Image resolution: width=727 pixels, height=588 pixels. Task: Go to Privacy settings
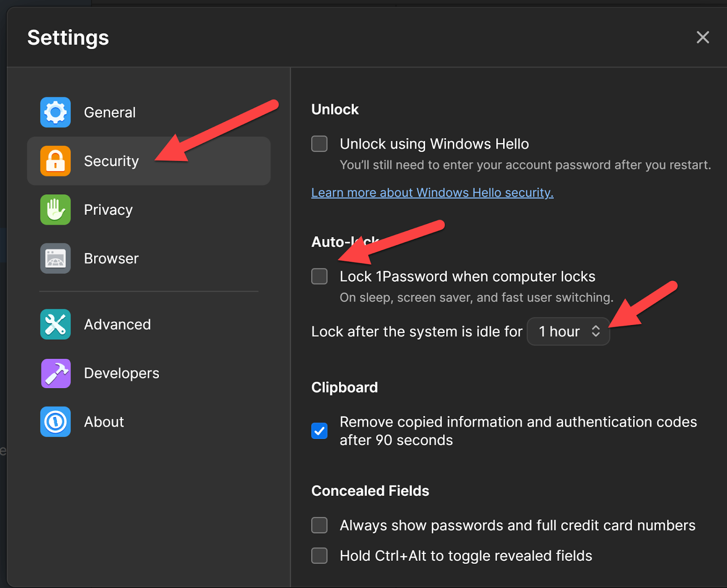(149, 210)
